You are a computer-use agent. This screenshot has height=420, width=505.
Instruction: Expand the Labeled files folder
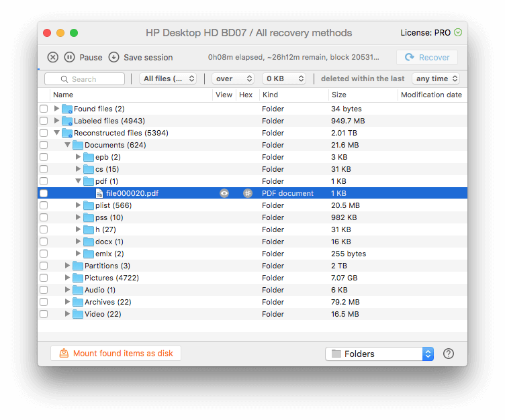[x=56, y=120]
